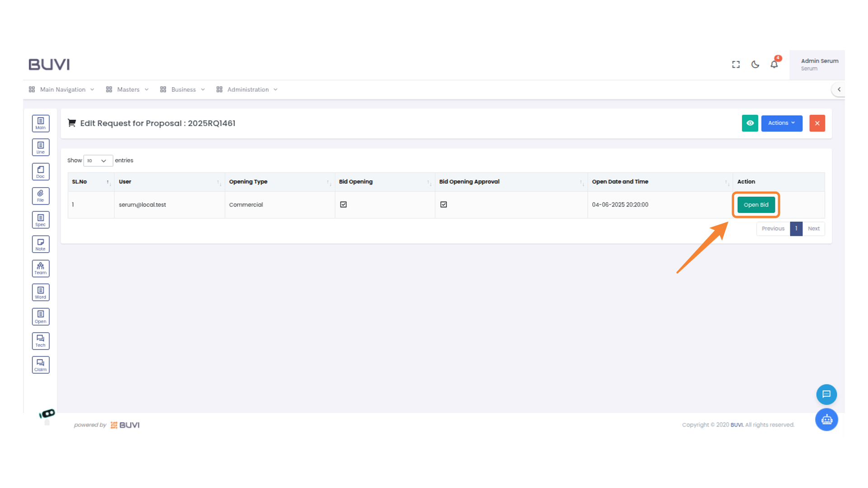Expand the Main Navigation menu
This screenshot has width=868, height=488.
(62, 89)
